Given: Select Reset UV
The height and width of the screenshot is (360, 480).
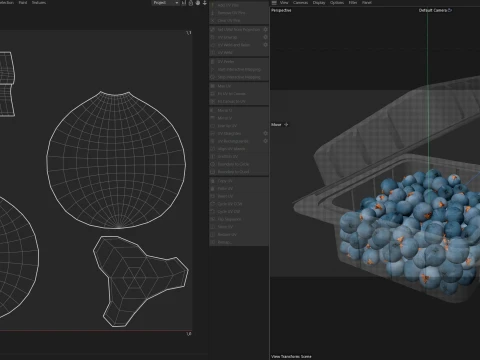Looking at the screenshot, I should [239, 196].
